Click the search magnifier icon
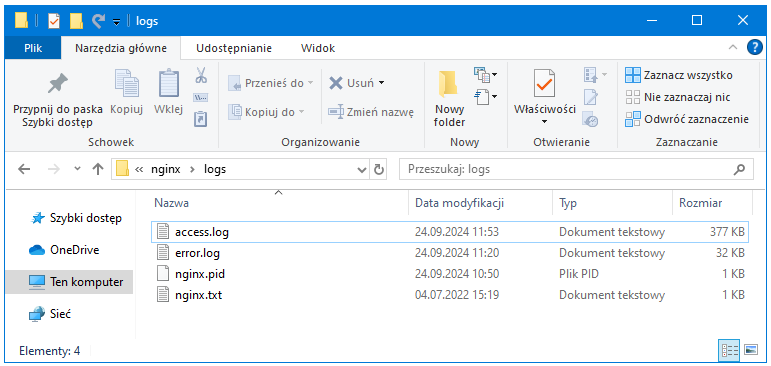 [739, 170]
